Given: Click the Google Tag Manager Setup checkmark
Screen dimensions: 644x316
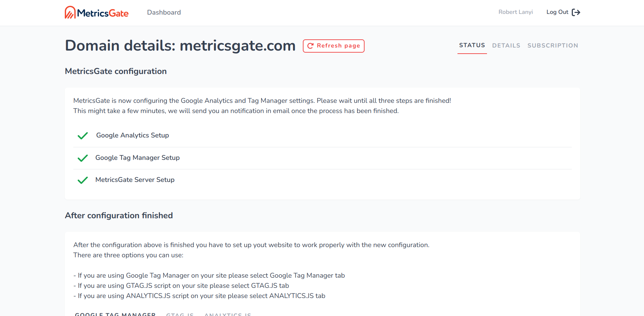Looking at the screenshot, I should coord(83,158).
